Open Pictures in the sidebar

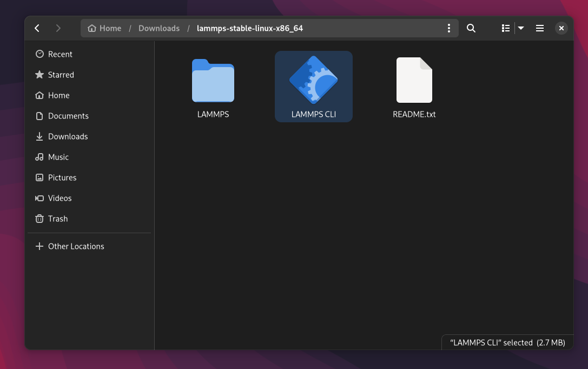pyautogui.click(x=90, y=178)
